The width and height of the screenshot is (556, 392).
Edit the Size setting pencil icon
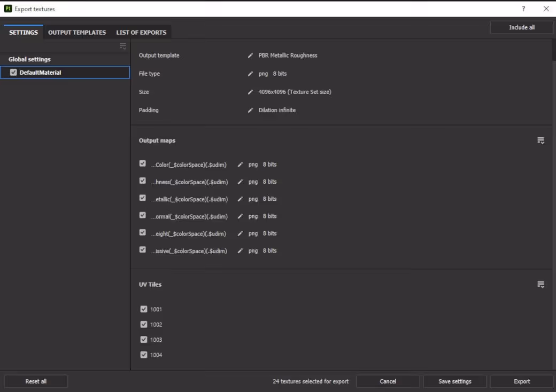click(250, 91)
